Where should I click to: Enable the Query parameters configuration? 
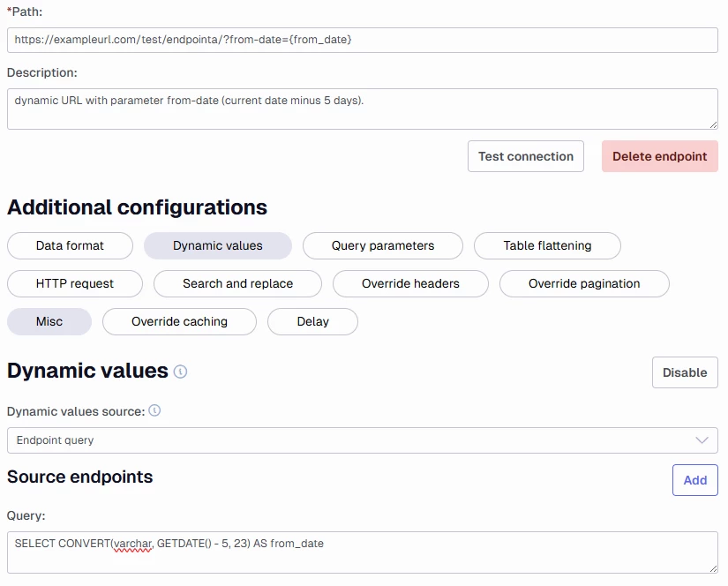[x=382, y=245]
